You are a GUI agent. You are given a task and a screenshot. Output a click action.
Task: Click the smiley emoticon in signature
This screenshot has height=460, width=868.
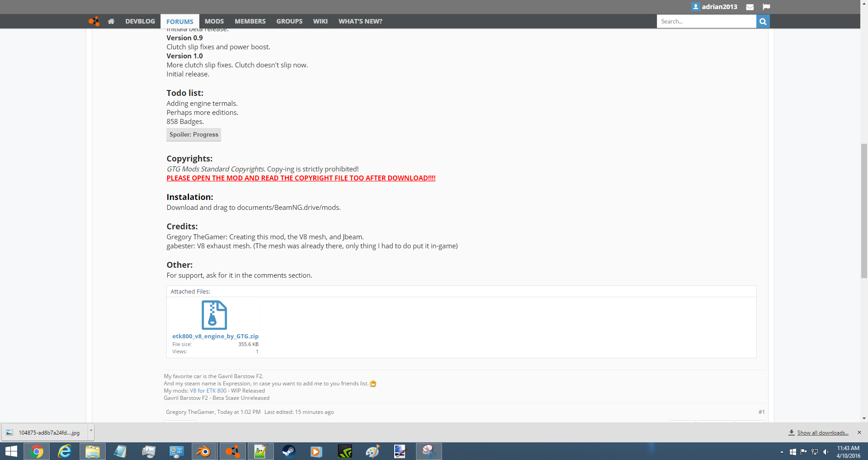point(373,384)
